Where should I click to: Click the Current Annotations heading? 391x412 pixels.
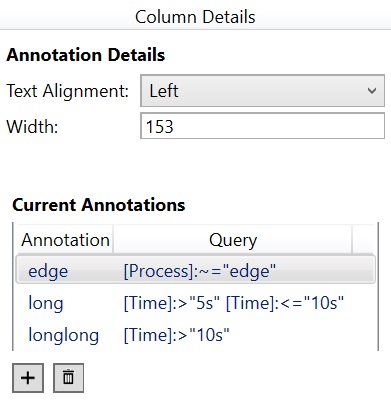click(99, 205)
